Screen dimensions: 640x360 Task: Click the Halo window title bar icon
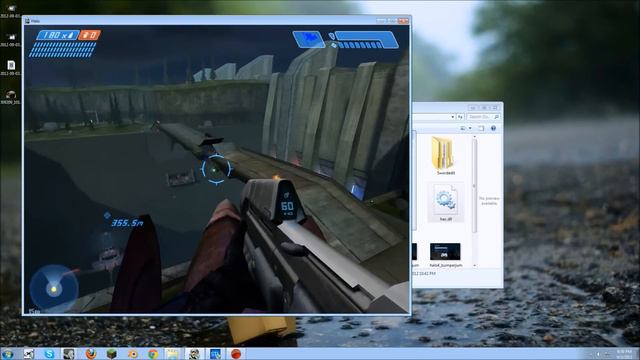point(27,21)
